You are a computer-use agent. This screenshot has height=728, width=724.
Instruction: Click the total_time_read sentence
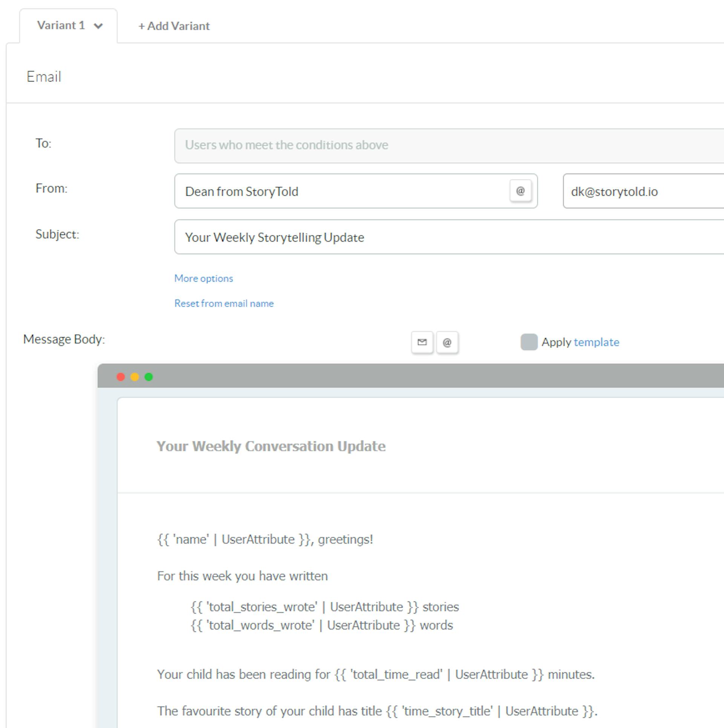pos(376,674)
